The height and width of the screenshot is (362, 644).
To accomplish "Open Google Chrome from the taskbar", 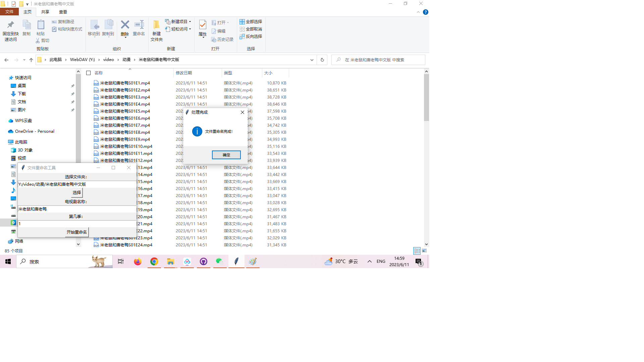I will [x=154, y=261].
